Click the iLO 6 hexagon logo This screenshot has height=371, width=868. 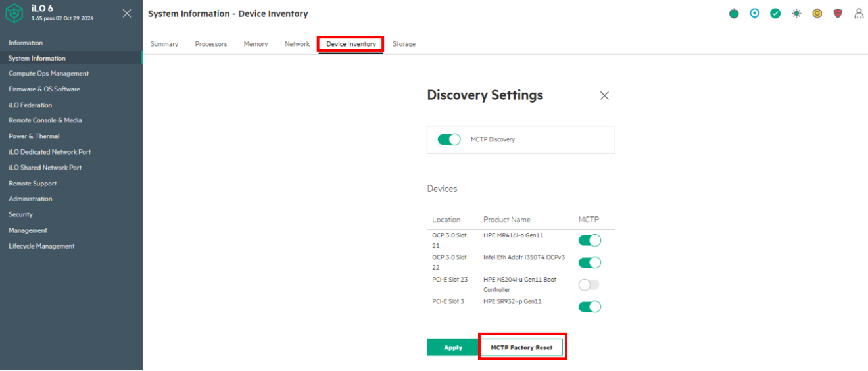(x=14, y=14)
